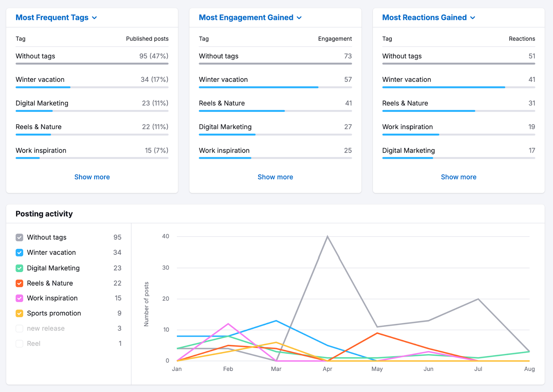This screenshot has height=392, width=553.
Task: Select Digital Marketing row in Frequent Tags
Action: click(x=92, y=105)
